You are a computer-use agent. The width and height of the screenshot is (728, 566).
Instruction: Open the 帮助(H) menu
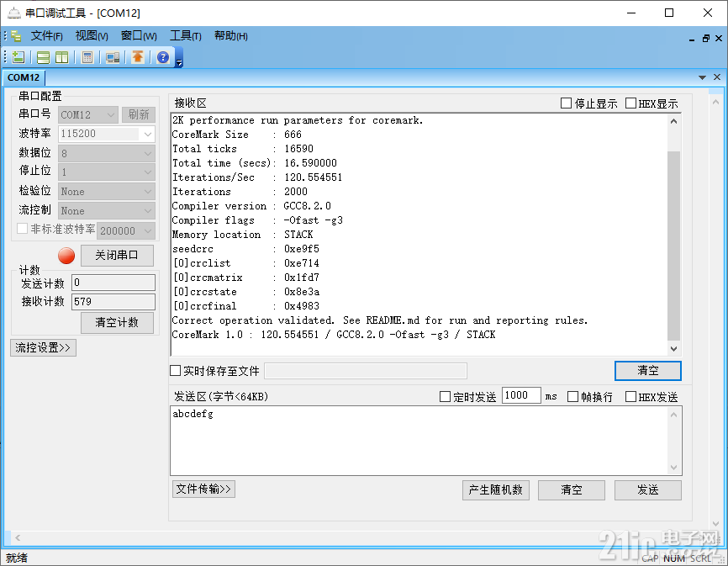tap(230, 36)
